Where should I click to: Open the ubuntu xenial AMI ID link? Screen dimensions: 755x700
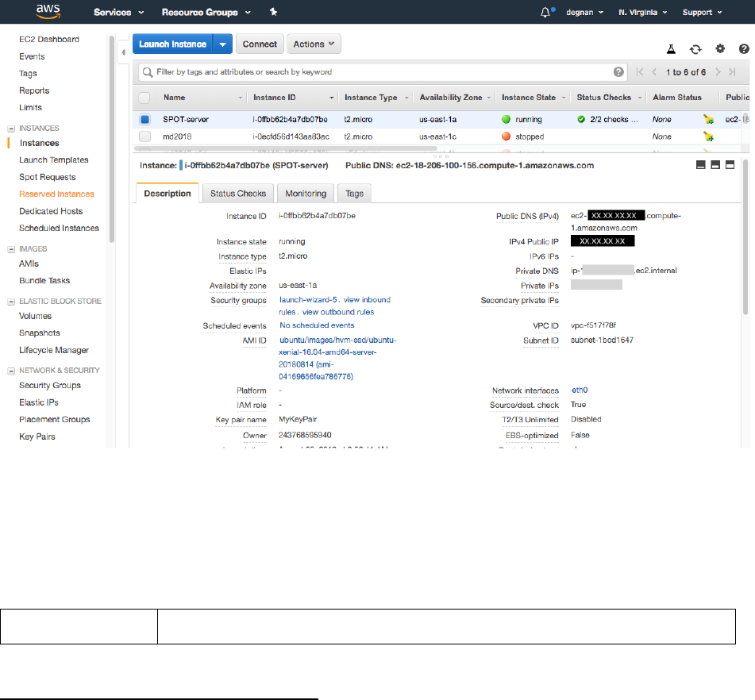pyautogui.click(x=337, y=358)
